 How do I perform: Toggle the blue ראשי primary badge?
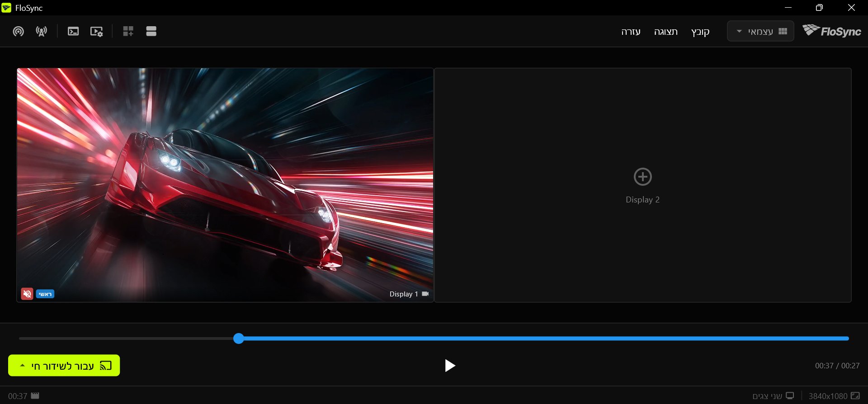(45, 294)
